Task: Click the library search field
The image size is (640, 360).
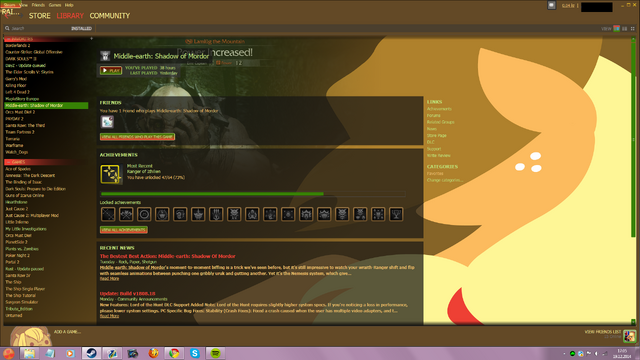Action: coord(37,28)
